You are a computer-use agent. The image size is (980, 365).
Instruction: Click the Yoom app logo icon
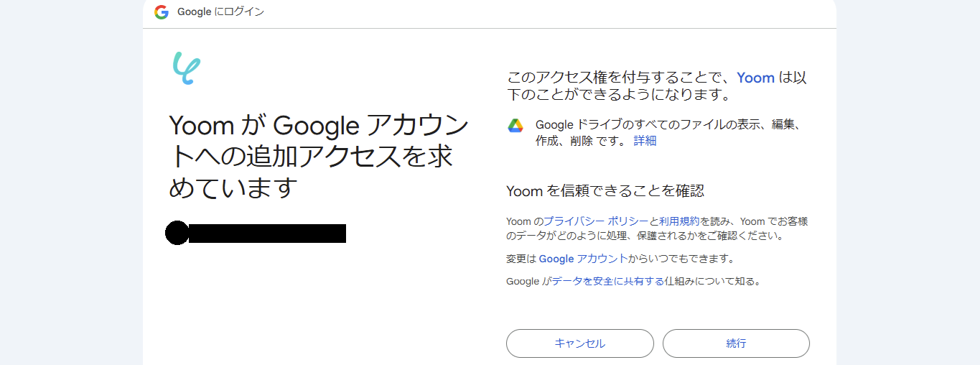click(186, 68)
